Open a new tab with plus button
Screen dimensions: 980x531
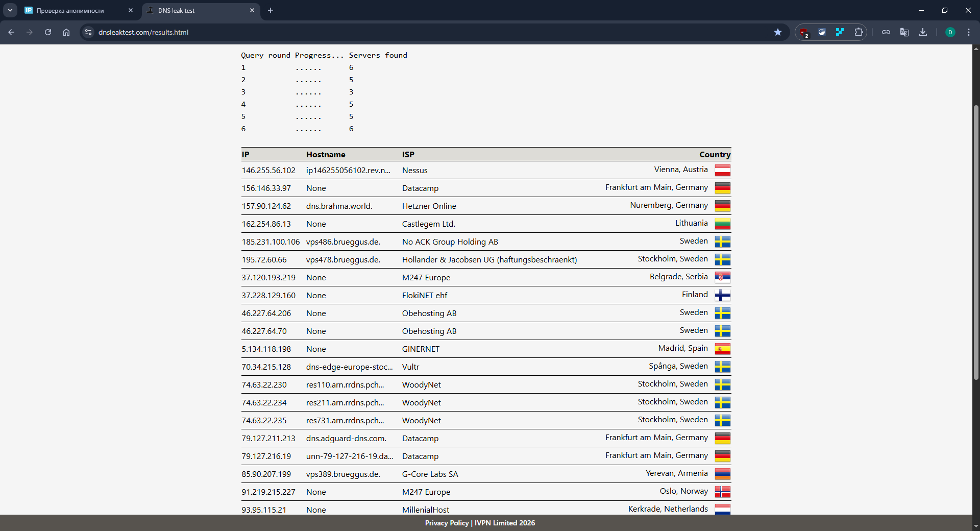point(271,10)
